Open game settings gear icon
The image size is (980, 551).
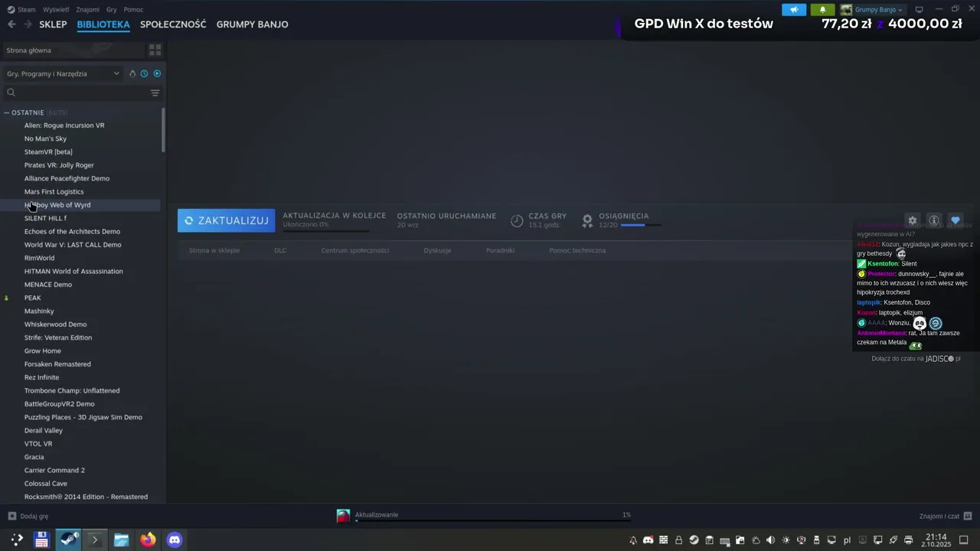click(x=912, y=220)
